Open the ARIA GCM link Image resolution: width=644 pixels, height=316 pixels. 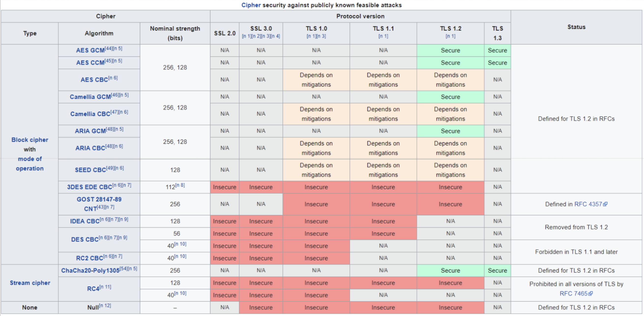[x=90, y=131]
